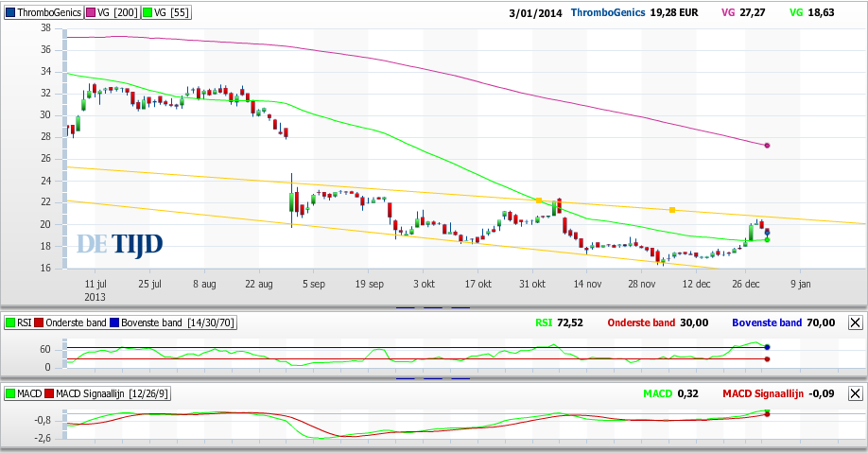The image size is (868, 453).
Task: Click the blue RSI upper band endpoint dot
Action: pyautogui.click(x=767, y=347)
